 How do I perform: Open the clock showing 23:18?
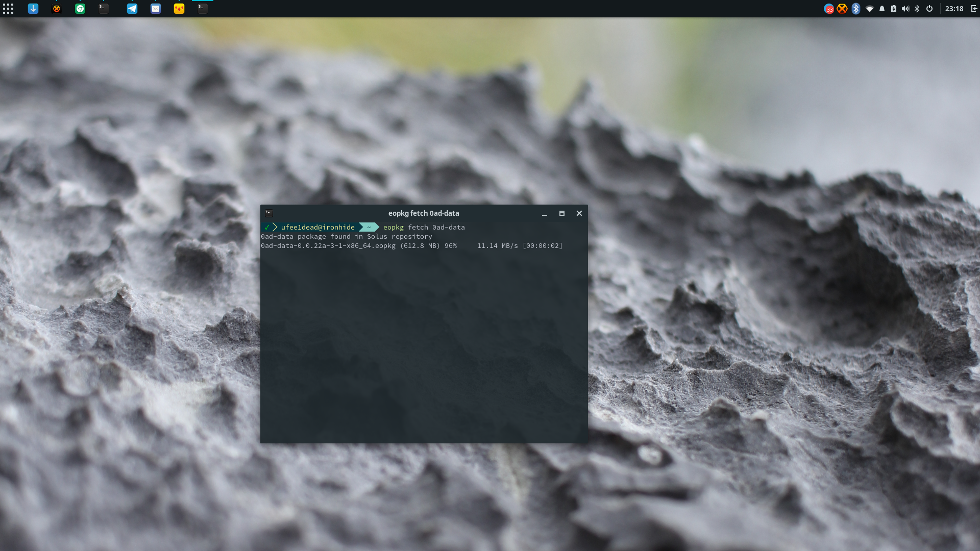tap(954, 9)
